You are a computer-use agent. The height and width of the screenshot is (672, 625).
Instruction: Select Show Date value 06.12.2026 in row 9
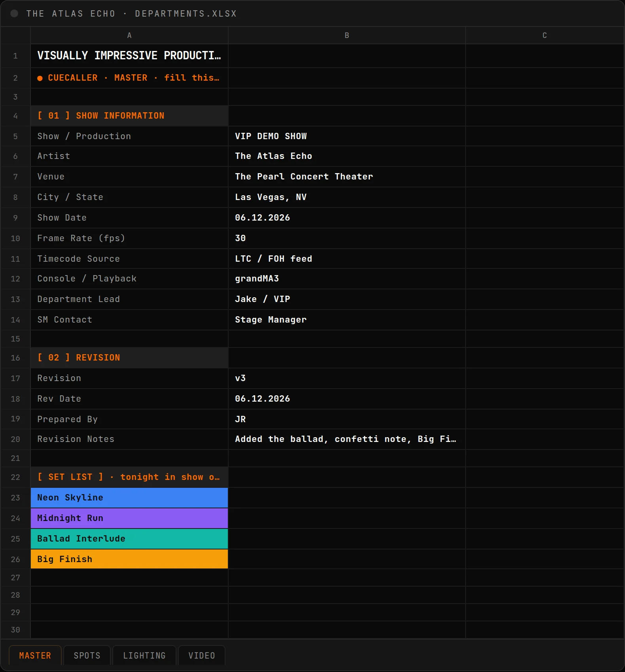click(x=347, y=218)
